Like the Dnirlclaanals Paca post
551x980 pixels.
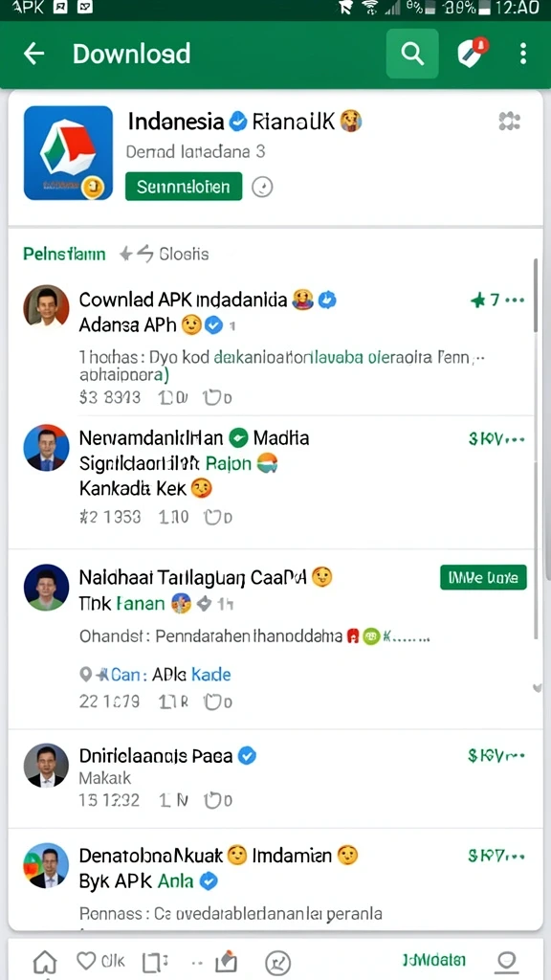coord(218,800)
